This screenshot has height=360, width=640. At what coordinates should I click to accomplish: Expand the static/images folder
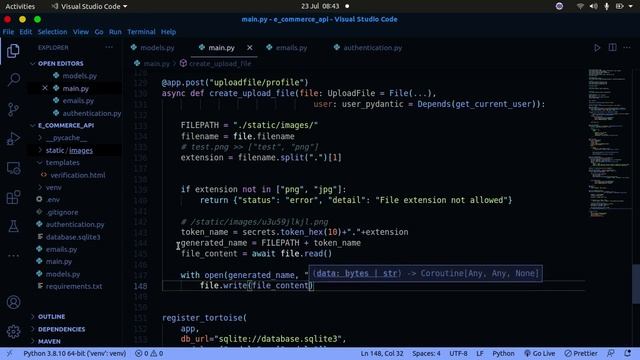[x=69, y=150]
